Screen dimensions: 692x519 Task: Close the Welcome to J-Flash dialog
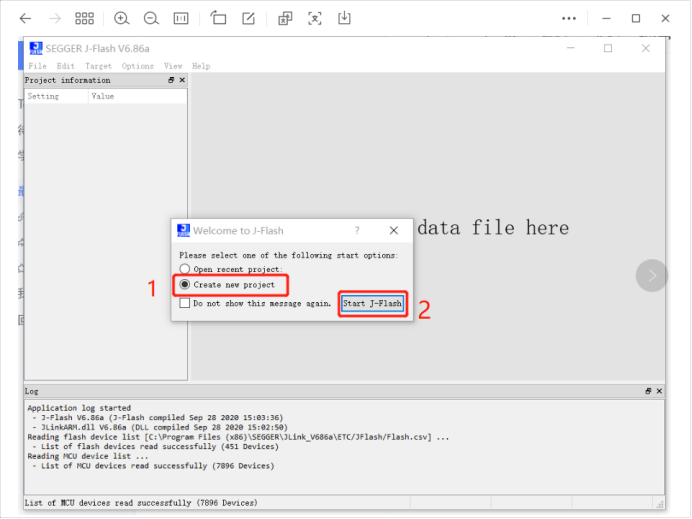pos(394,230)
